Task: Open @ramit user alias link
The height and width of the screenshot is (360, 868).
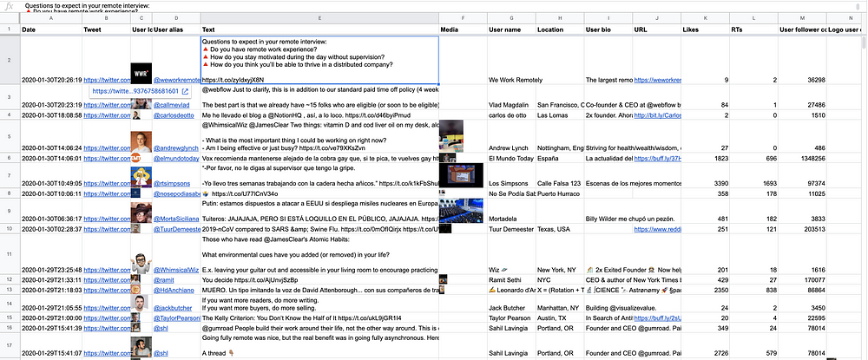Action: 163,280
